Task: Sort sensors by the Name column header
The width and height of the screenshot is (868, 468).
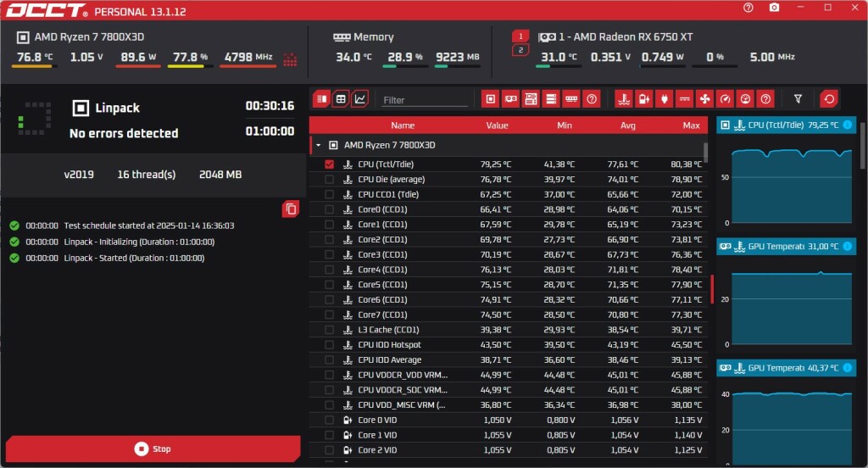Action: point(403,125)
